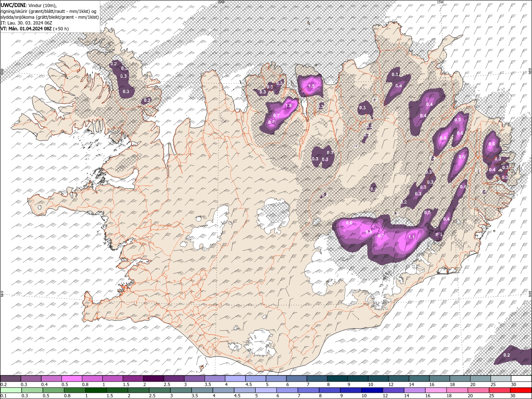Screen dimensions: 532x399
Task: Pick the lower scale swatch between 2.5 and 3
Action: [x=159, y=390]
